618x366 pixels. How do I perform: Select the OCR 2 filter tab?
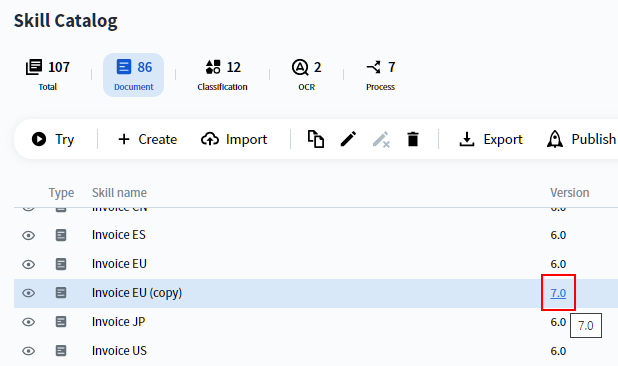pyautogui.click(x=307, y=75)
